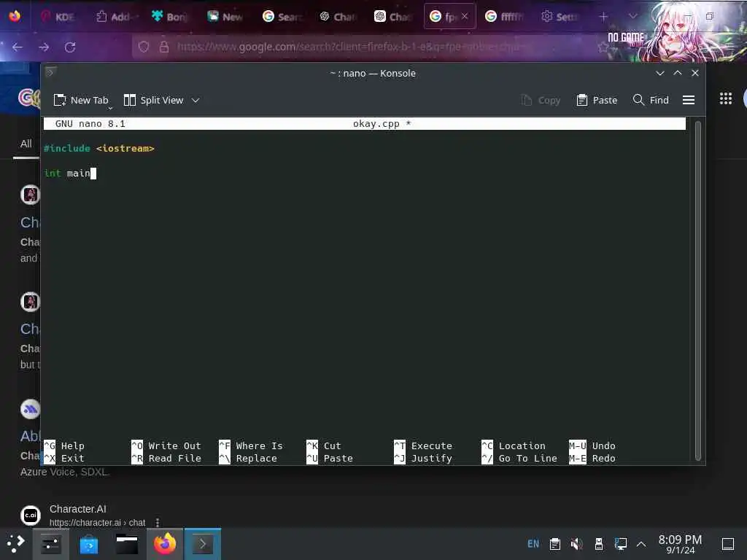Image resolution: width=747 pixels, height=560 pixels.
Task: Switch to Konsole in taskbar
Action: click(x=203, y=544)
